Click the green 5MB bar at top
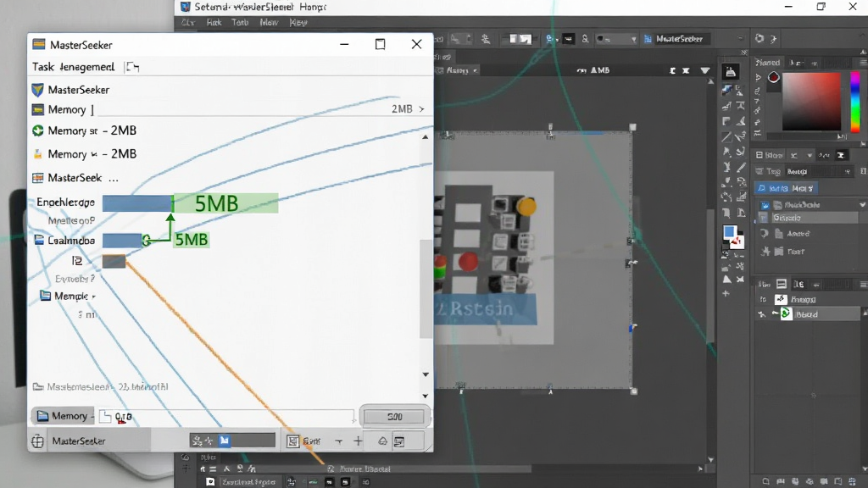The width and height of the screenshot is (868, 488). pyautogui.click(x=225, y=203)
